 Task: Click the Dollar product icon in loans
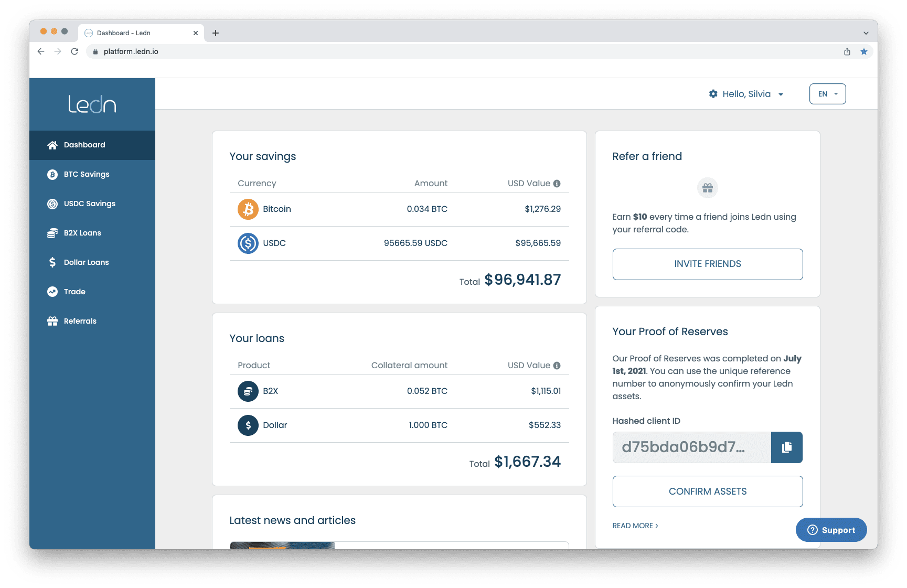click(248, 425)
